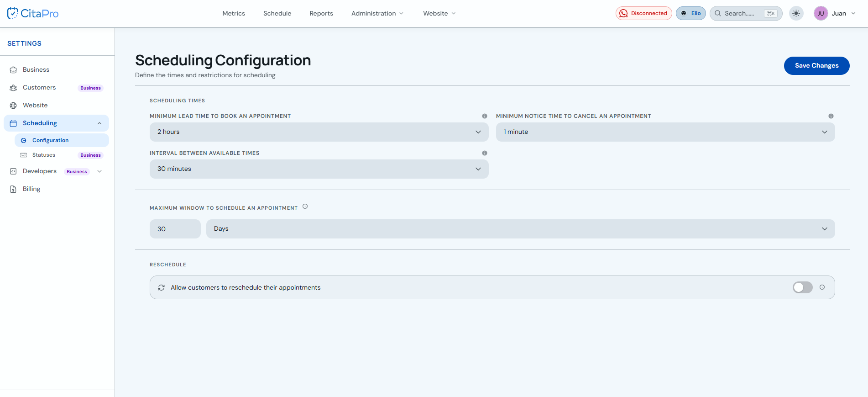Click the Statuses icon in sidebar
Image resolution: width=868 pixels, height=397 pixels.
pyautogui.click(x=24, y=155)
